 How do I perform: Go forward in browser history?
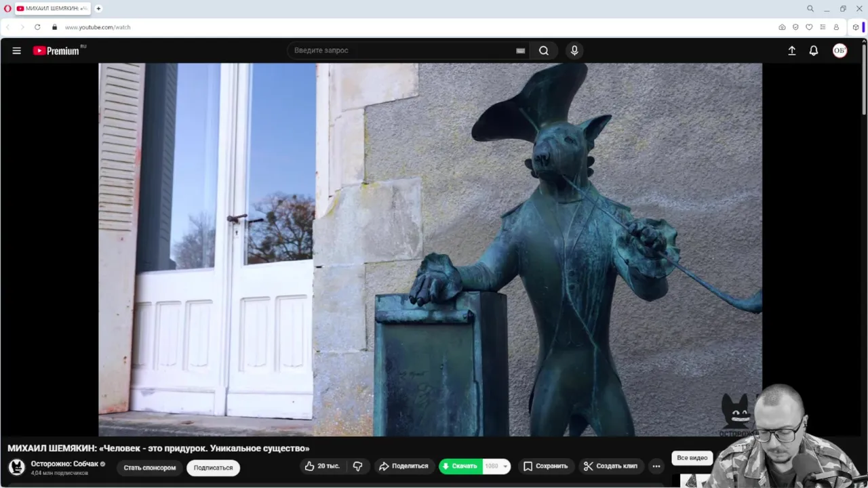pos(22,27)
